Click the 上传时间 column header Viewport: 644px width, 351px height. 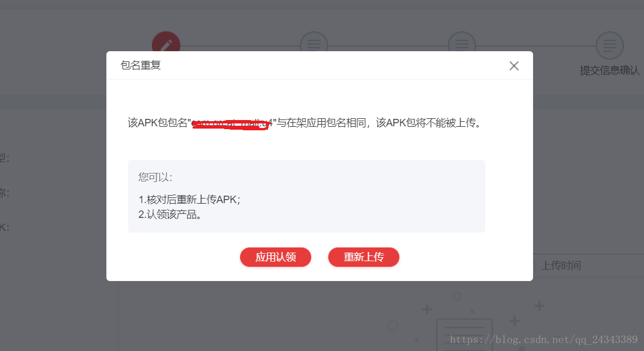[560, 266]
